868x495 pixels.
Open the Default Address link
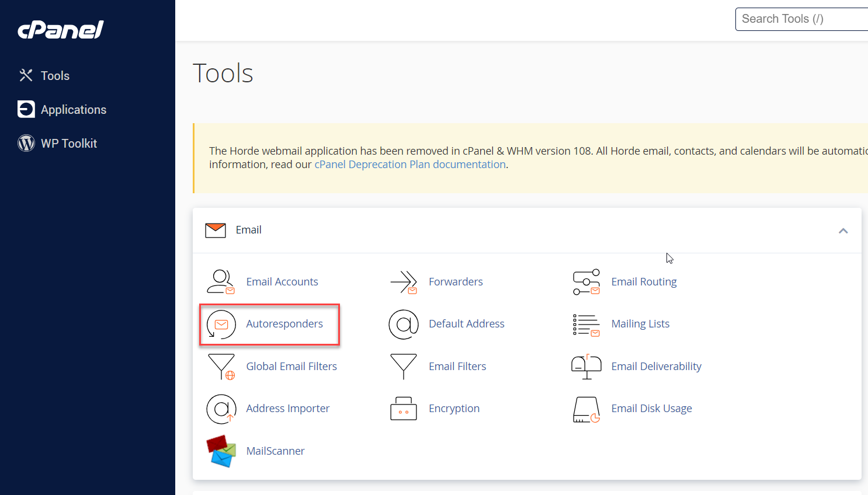coord(467,324)
